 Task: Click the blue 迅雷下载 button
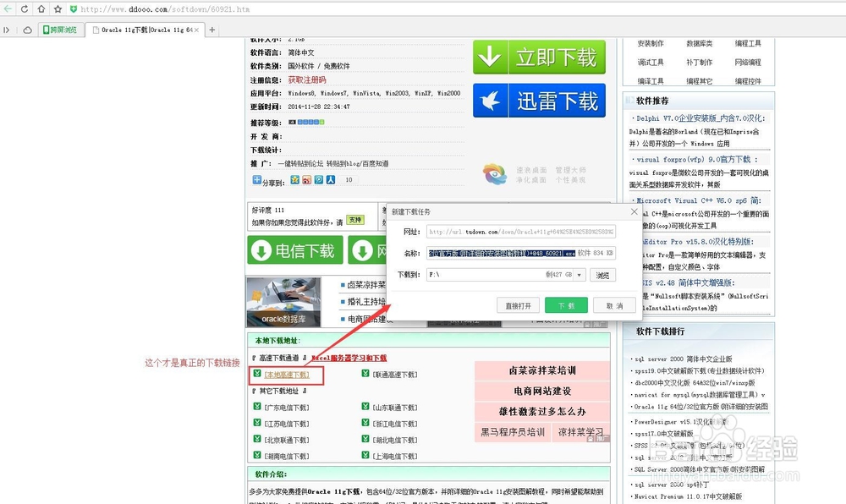(539, 101)
